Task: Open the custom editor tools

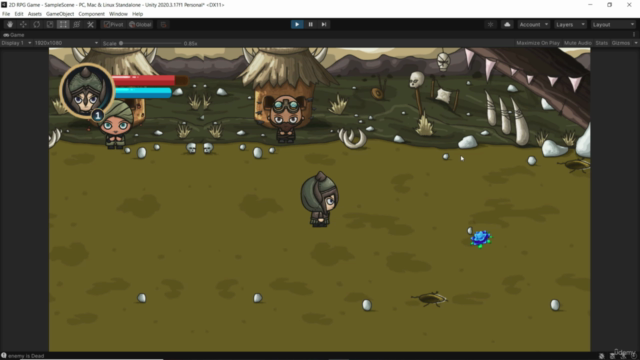Action: [x=90, y=24]
